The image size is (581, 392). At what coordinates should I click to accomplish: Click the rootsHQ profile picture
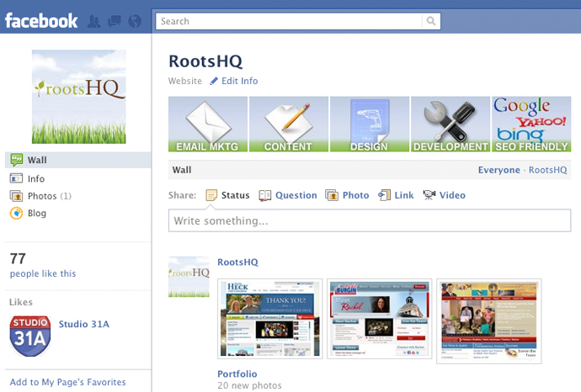pos(79,97)
